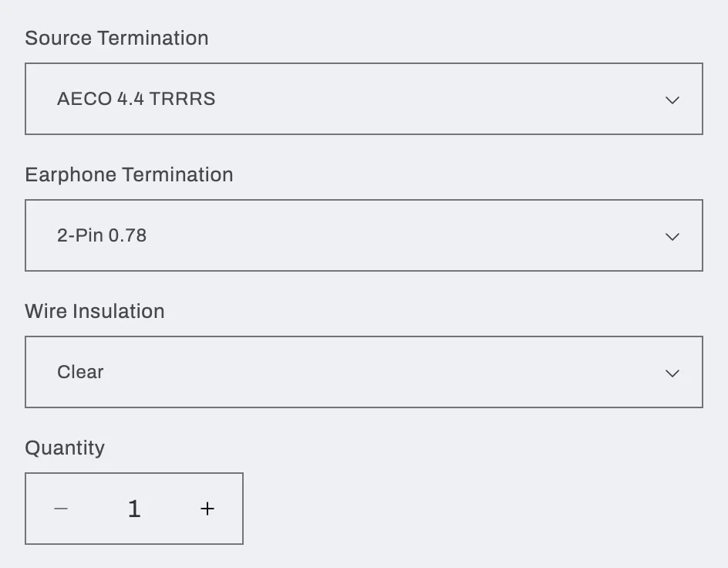
Task: Click the 'Quantity' label
Action: click(x=65, y=448)
